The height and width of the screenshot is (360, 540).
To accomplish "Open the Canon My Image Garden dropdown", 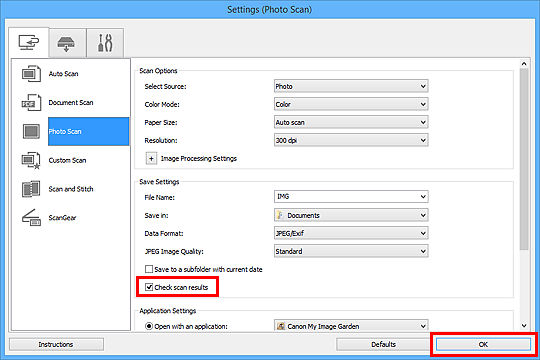I will click(x=351, y=326).
